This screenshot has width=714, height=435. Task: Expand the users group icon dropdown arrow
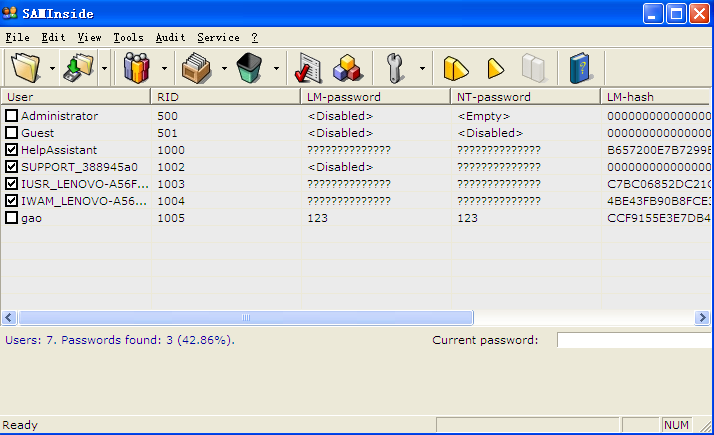[164, 68]
